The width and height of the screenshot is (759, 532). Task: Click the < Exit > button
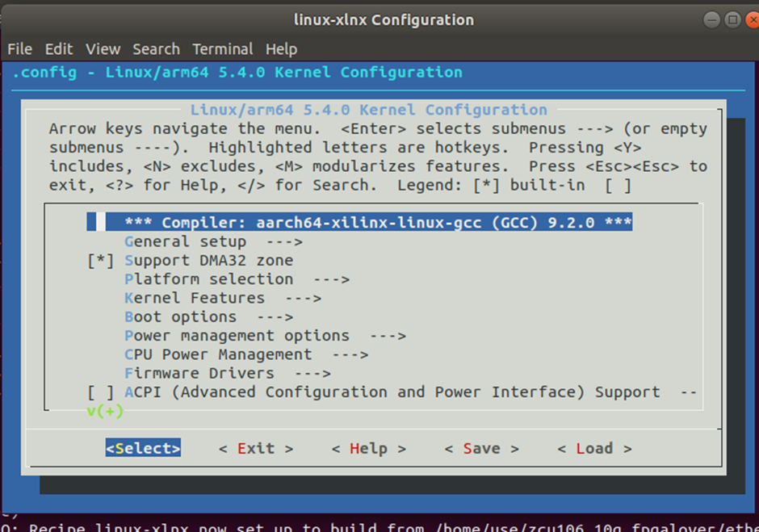point(256,449)
